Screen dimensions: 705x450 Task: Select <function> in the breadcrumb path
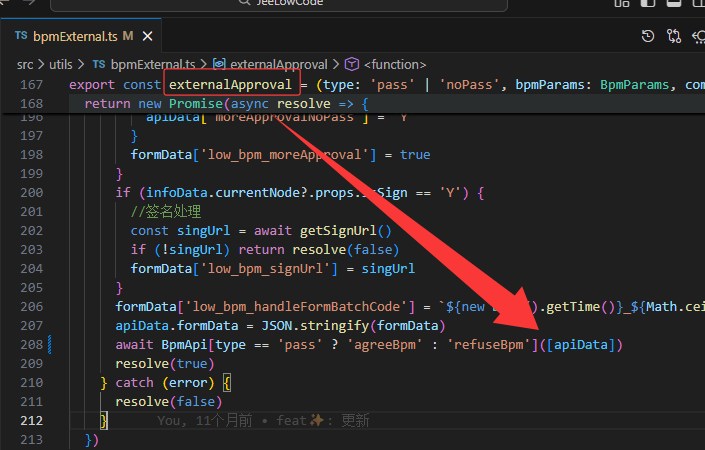coord(395,64)
